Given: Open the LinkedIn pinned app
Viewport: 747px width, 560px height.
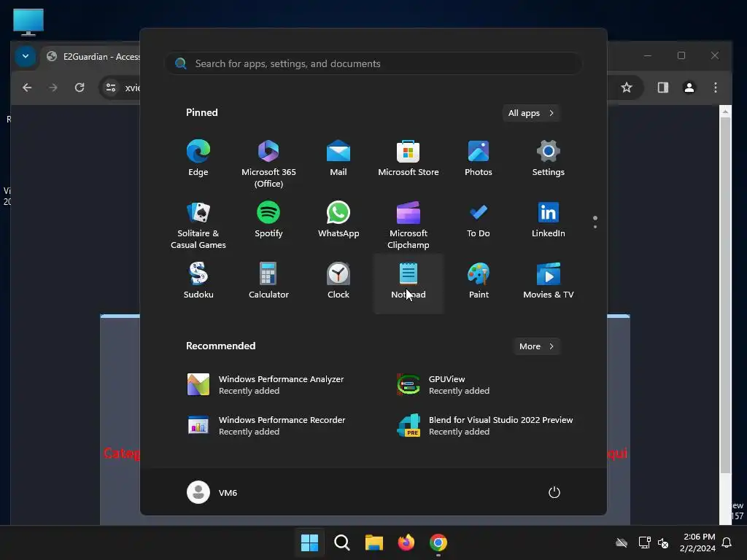Looking at the screenshot, I should 549,219.
